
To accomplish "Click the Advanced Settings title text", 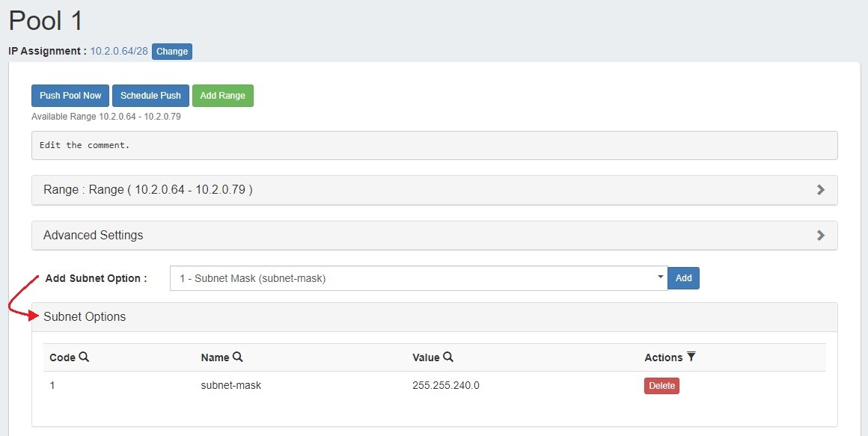I will pyautogui.click(x=94, y=235).
